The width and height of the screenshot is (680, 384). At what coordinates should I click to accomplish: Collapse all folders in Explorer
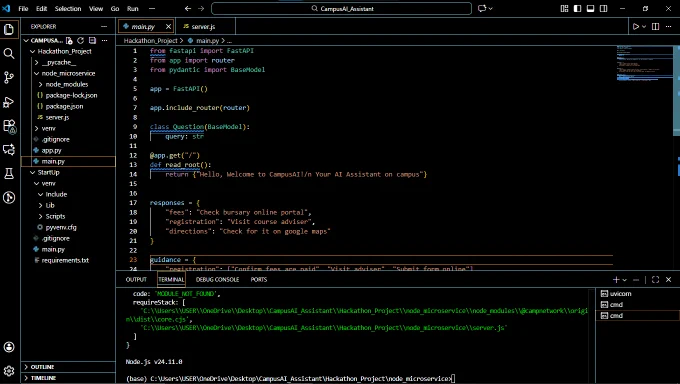pyautogui.click(x=92, y=40)
